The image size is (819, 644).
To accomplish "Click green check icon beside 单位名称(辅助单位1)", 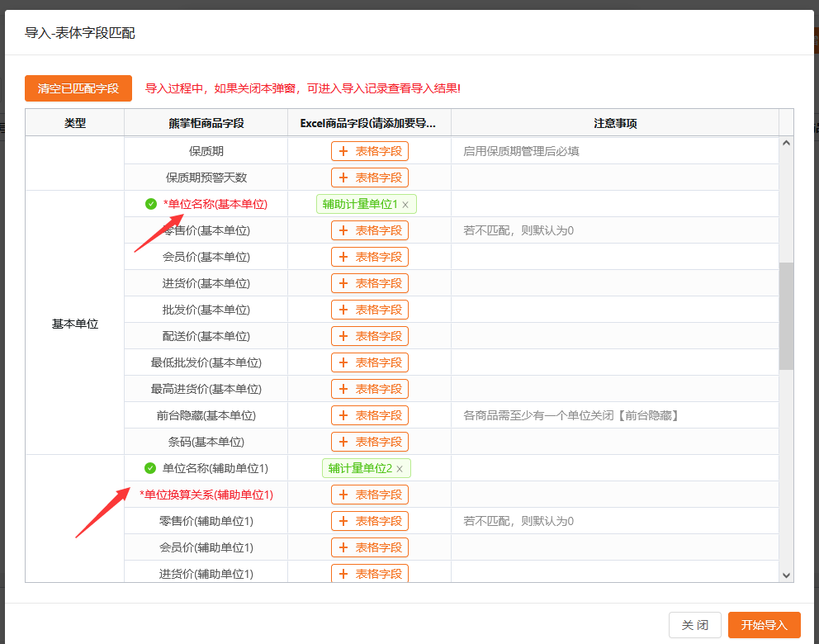I will [x=150, y=468].
